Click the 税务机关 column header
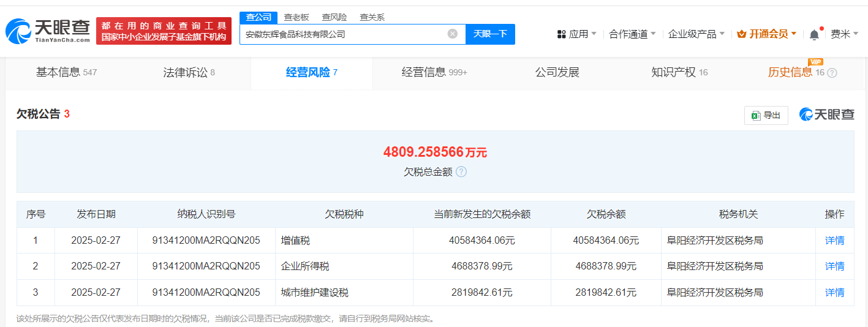The image size is (868, 327). click(738, 214)
